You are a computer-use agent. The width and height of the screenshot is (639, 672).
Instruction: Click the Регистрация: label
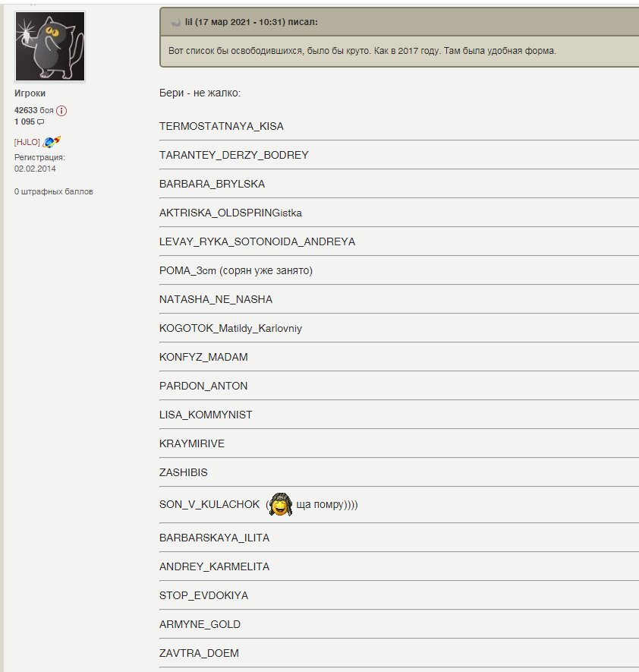click(39, 158)
